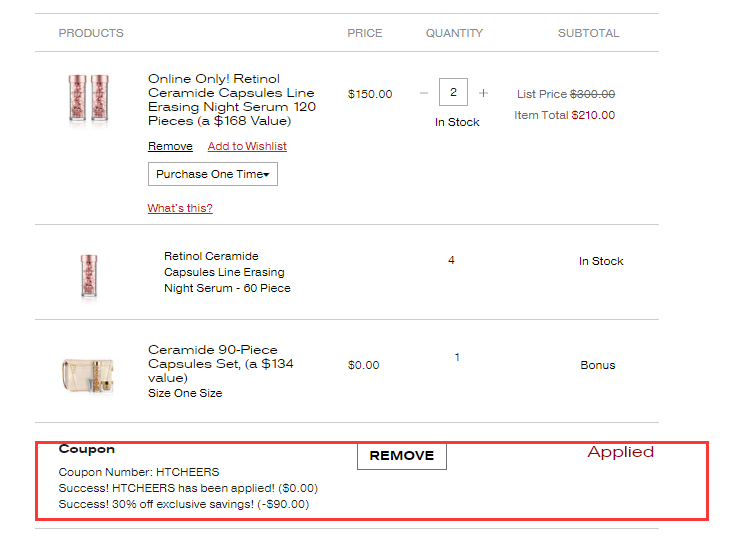Screen dimensions: 732x536
Task: Click the PRICE column header
Action: point(365,33)
